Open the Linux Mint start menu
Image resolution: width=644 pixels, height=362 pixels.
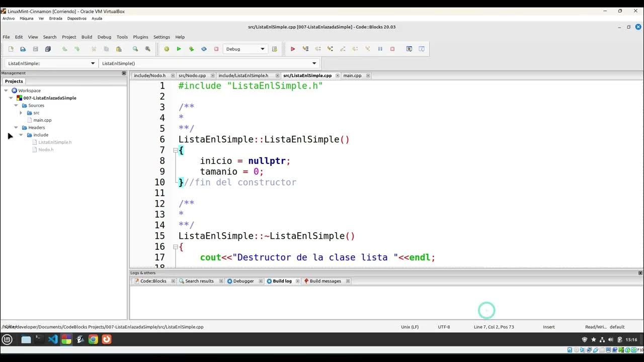click(x=7, y=339)
